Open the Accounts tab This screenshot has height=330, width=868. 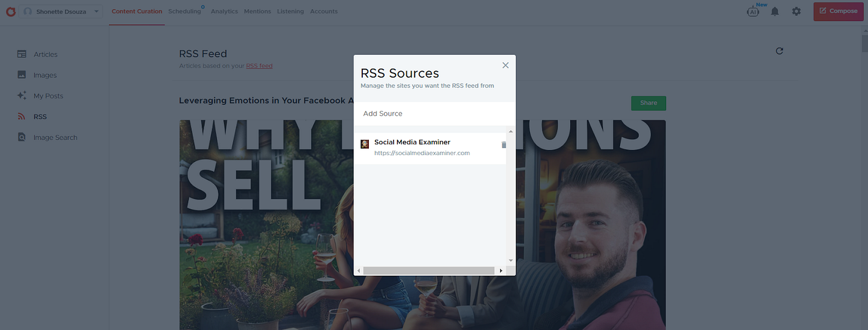point(324,11)
